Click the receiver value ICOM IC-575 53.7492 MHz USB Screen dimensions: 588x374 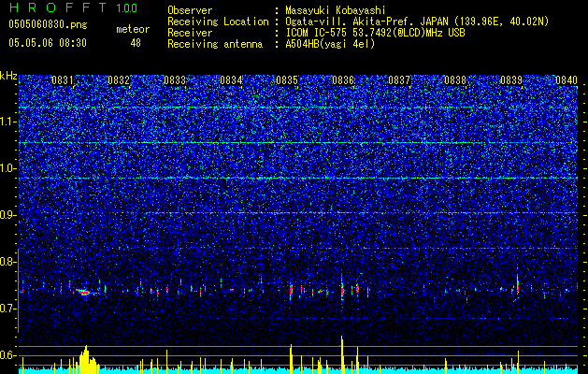[375, 33]
